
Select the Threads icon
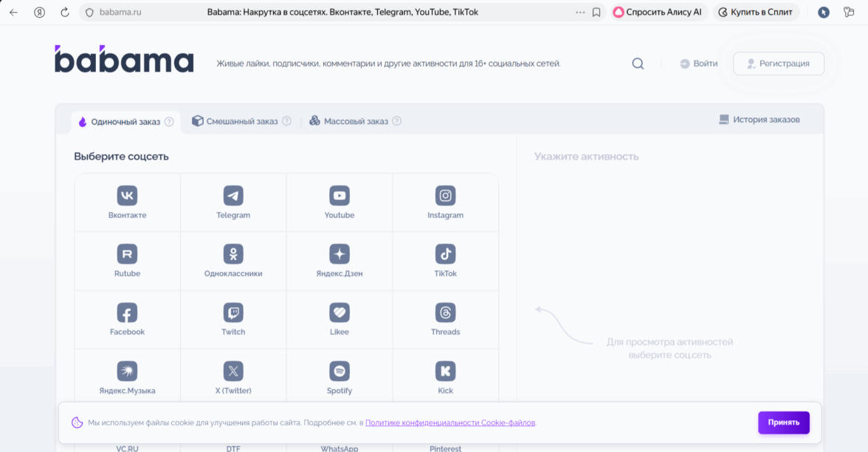[445, 312]
